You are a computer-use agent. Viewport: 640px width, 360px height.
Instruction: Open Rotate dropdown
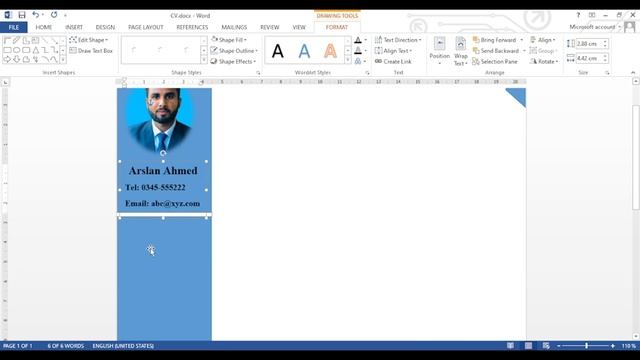pyautogui.click(x=544, y=62)
